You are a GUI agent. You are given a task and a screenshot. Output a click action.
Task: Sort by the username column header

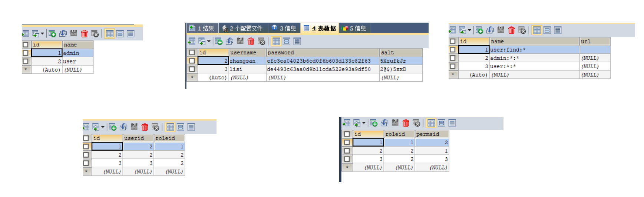click(x=248, y=52)
